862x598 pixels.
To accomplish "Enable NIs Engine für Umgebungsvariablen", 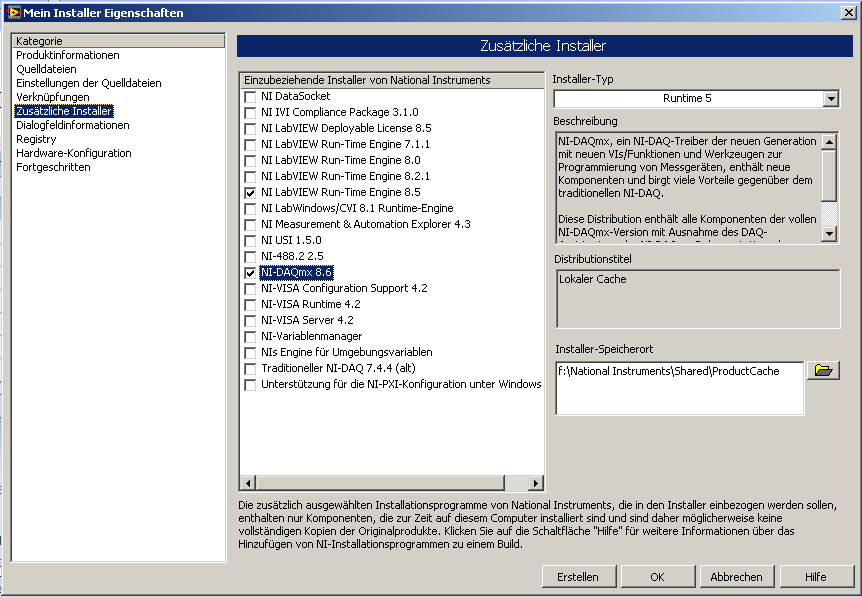I will click(250, 352).
